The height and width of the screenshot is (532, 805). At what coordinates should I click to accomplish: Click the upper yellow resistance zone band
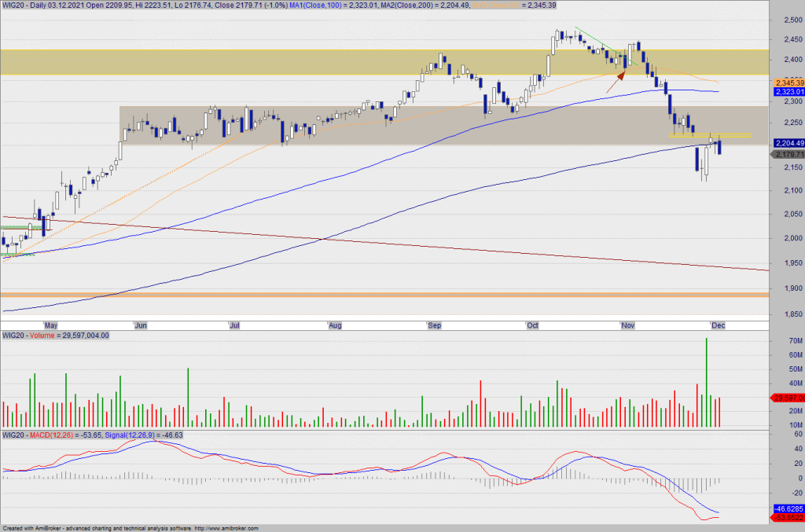[236, 62]
